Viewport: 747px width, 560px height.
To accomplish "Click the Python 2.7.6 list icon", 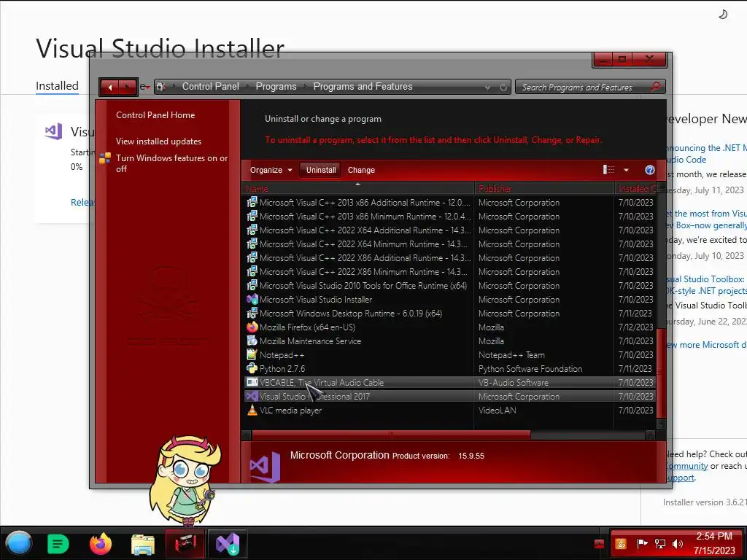I will tap(252, 368).
